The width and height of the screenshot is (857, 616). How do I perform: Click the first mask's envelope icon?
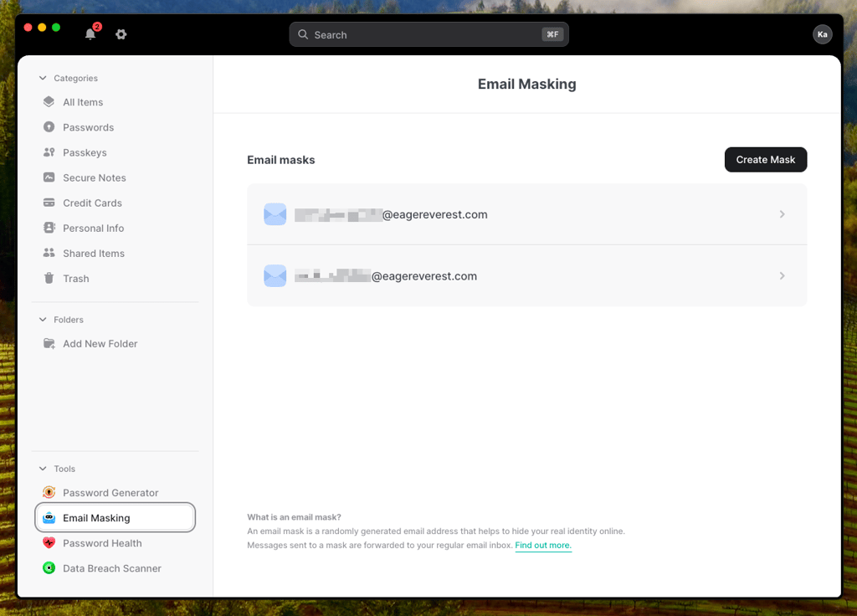pyautogui.click(x=275, y=214)
